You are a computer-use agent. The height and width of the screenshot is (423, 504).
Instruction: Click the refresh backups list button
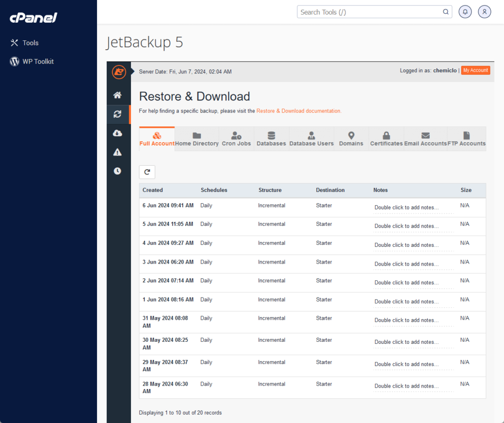click(x=147, y=172)
